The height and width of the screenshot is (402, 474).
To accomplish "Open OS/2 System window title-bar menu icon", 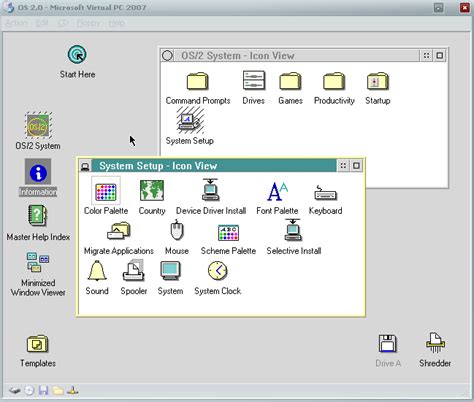I will (x=167, y=55).
